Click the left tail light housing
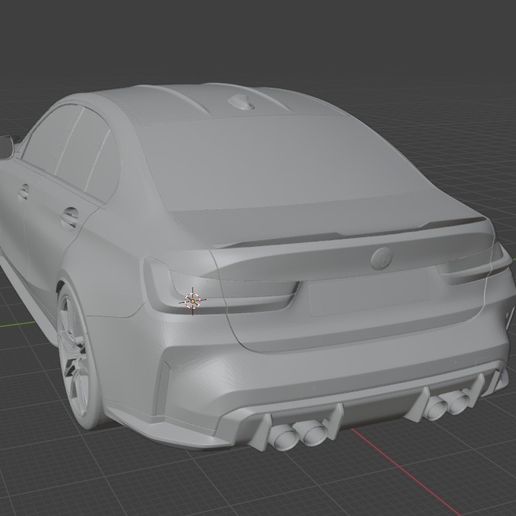The height and width of the screenshot is (516, 516). pos(220,288)
